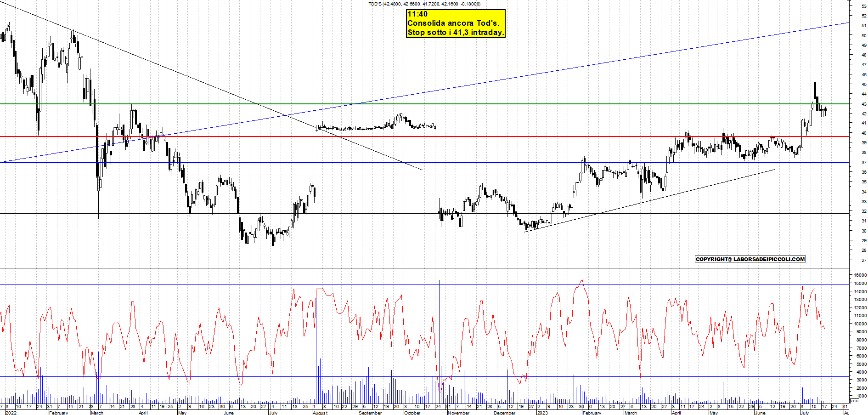Click the small 'x100' scale label

click(x=854, y=401)
